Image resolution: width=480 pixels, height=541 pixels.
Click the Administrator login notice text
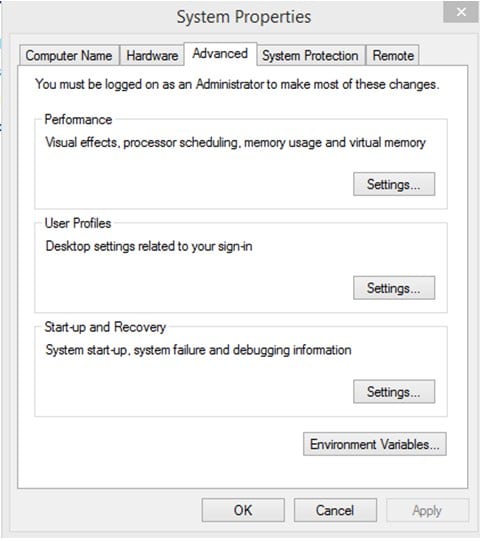coord(237,84)
